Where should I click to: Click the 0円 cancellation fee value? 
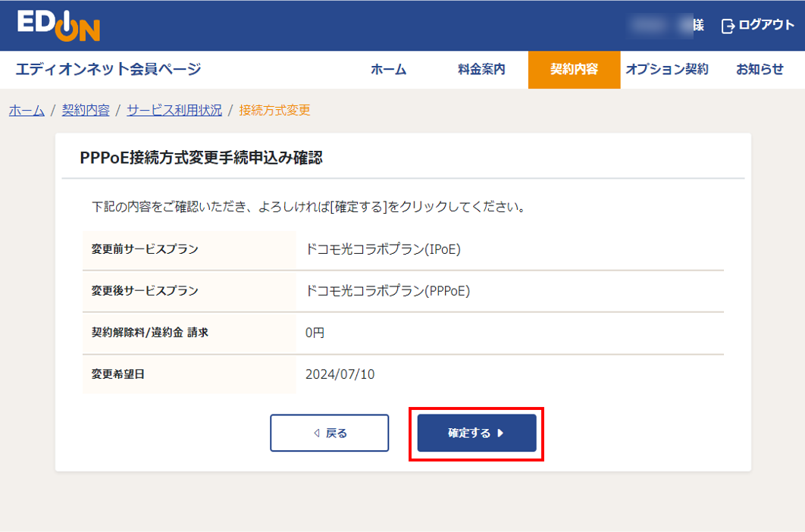click(x=315, y=332)
